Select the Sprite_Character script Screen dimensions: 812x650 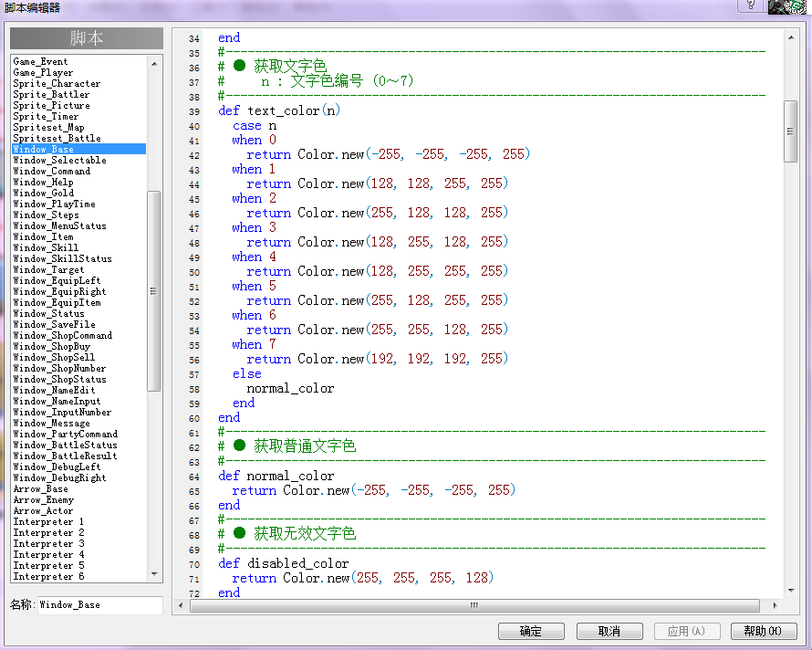coord(79,83)
